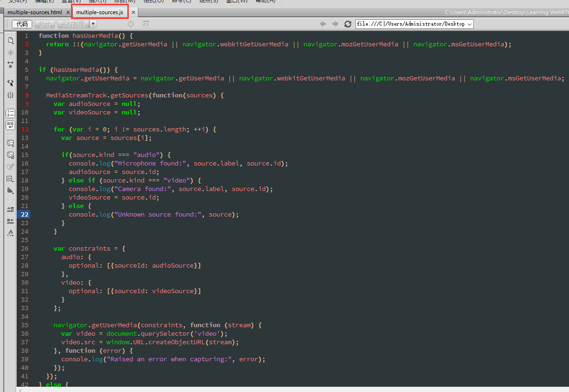
Task: Close the multiple-sources.js tab
Action: point(133,12)
